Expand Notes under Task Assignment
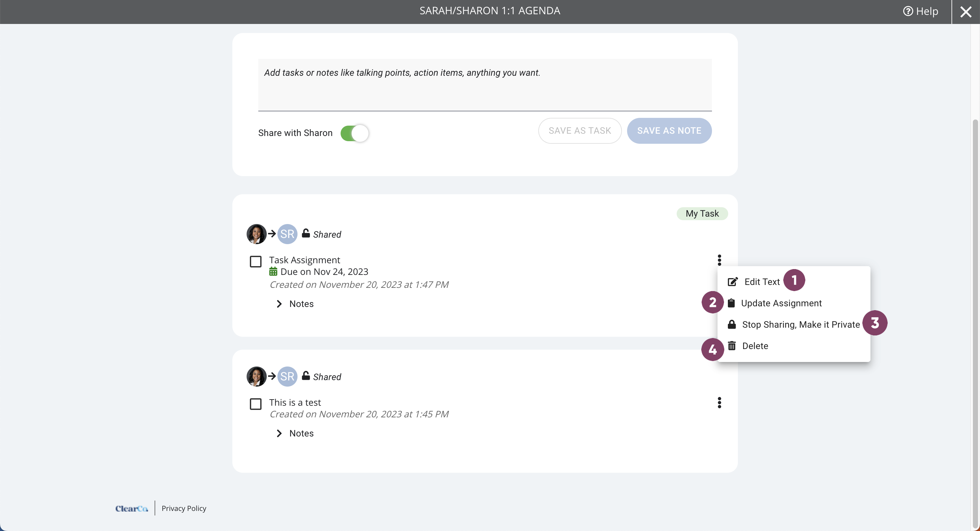Screen dimensions: 980x531 coord(295,304)
